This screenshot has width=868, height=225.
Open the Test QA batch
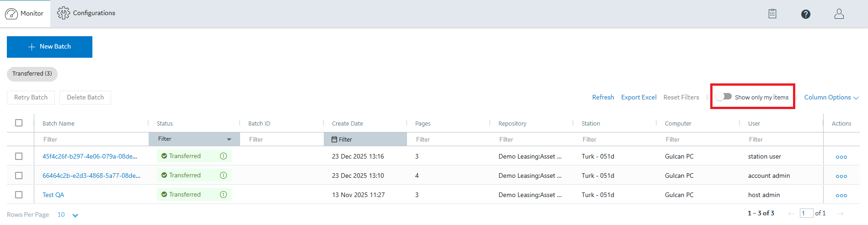click(53, 195)
